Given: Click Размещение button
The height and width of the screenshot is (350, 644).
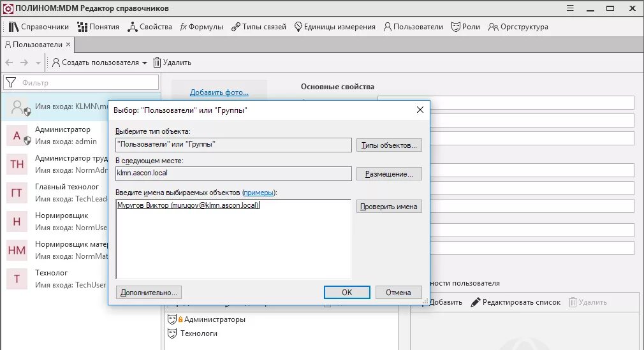Looking at the screenshot, I should pyautogui.click(x=389, y=174).
